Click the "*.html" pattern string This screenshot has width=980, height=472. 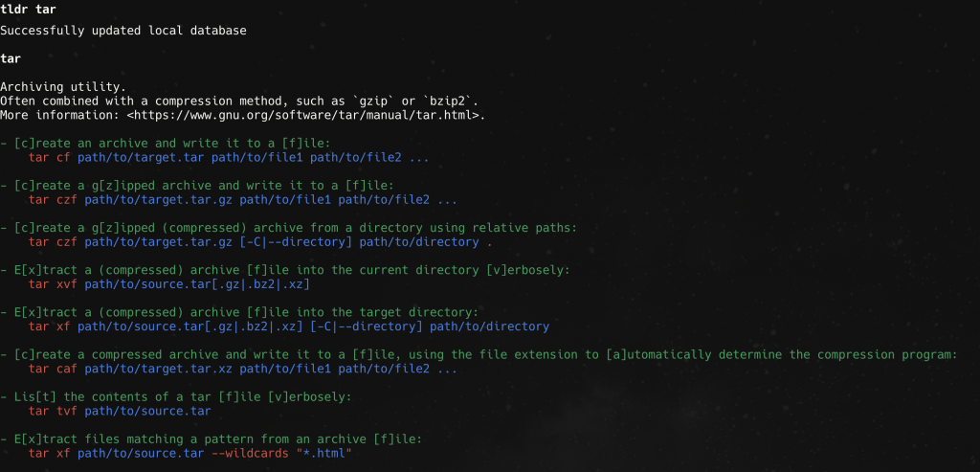(x=324, y=453)
